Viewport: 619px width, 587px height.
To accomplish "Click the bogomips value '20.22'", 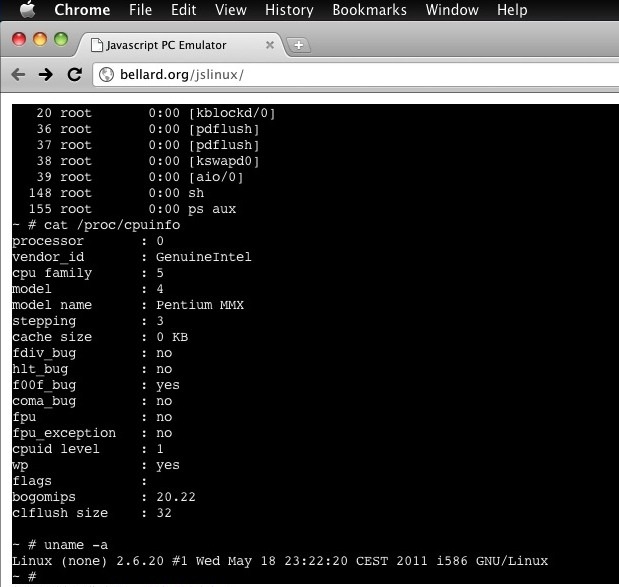I will [x=176, y=497].
